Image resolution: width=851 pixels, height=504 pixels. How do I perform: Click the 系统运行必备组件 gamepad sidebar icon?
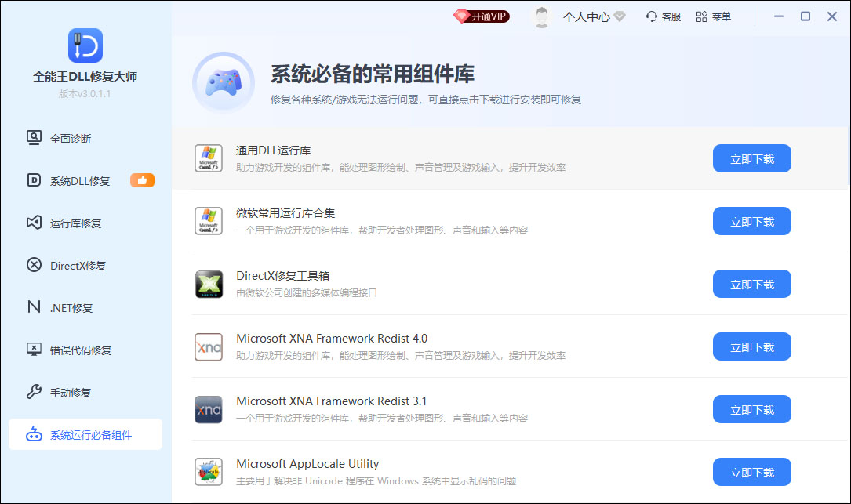point(34,434)
